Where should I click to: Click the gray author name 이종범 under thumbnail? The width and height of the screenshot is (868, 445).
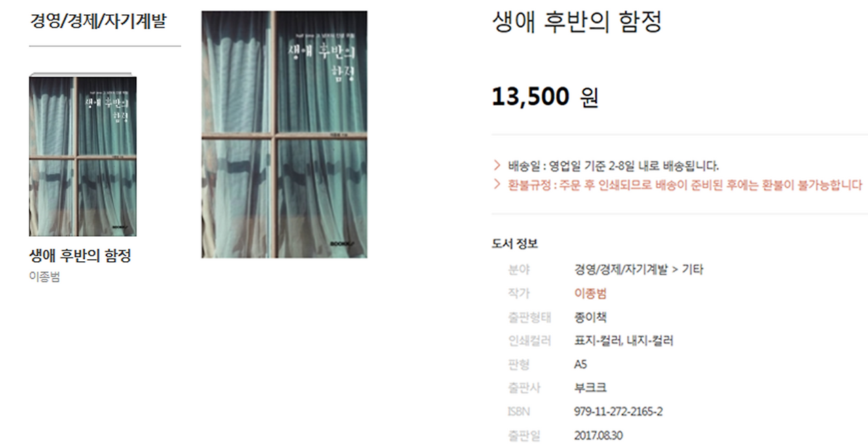[x=45, y=277]
